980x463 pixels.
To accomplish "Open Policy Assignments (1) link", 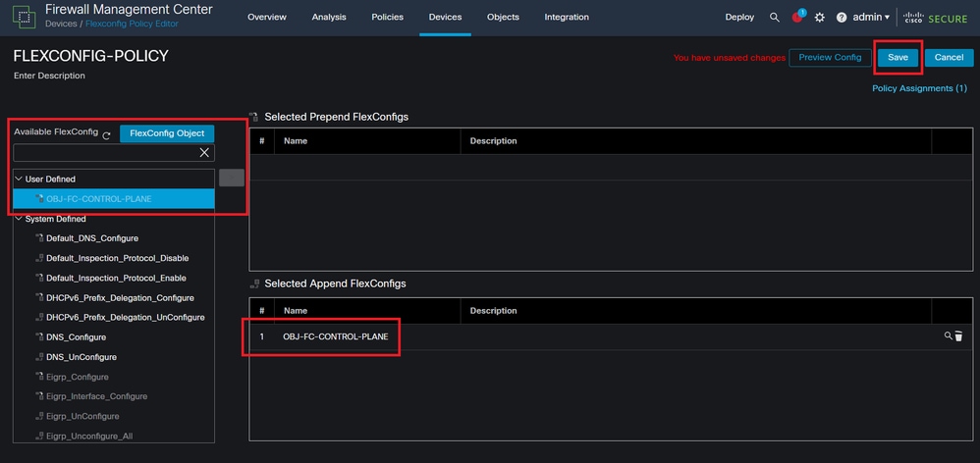I will tap(919, 88).
